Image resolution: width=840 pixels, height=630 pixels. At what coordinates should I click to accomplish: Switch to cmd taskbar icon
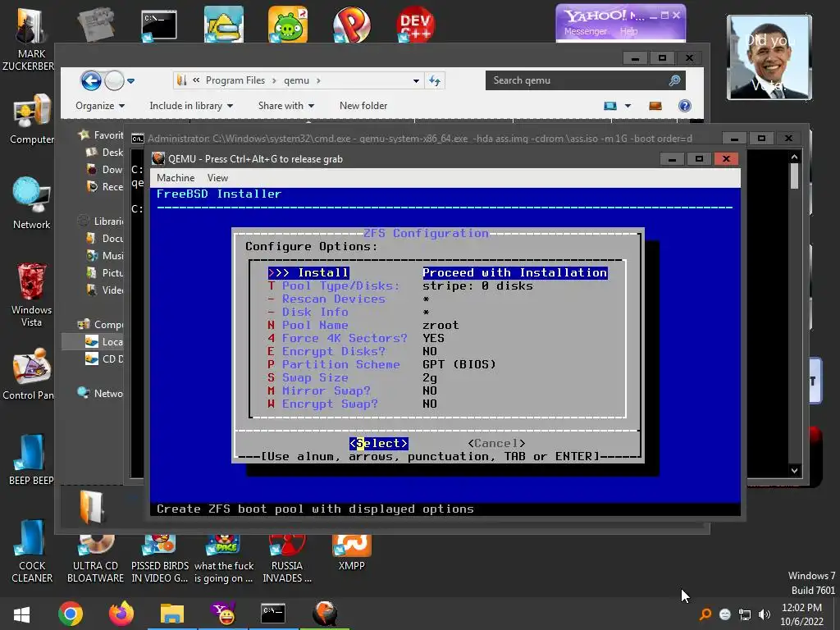click(x=273, y=614)
